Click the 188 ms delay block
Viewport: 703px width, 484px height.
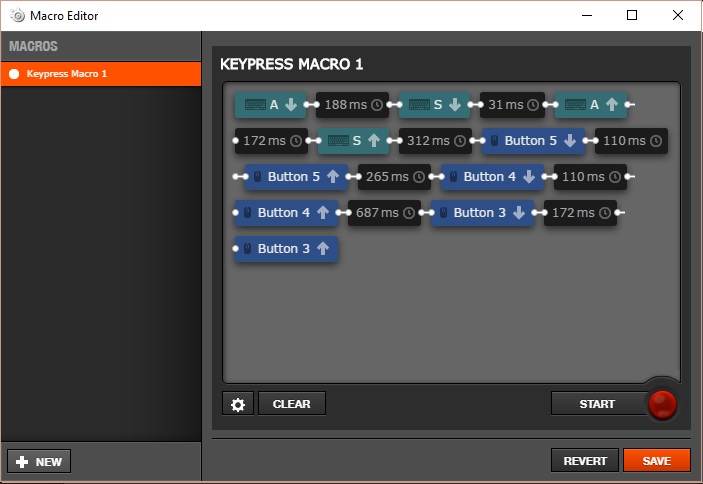tap(352, 105)
